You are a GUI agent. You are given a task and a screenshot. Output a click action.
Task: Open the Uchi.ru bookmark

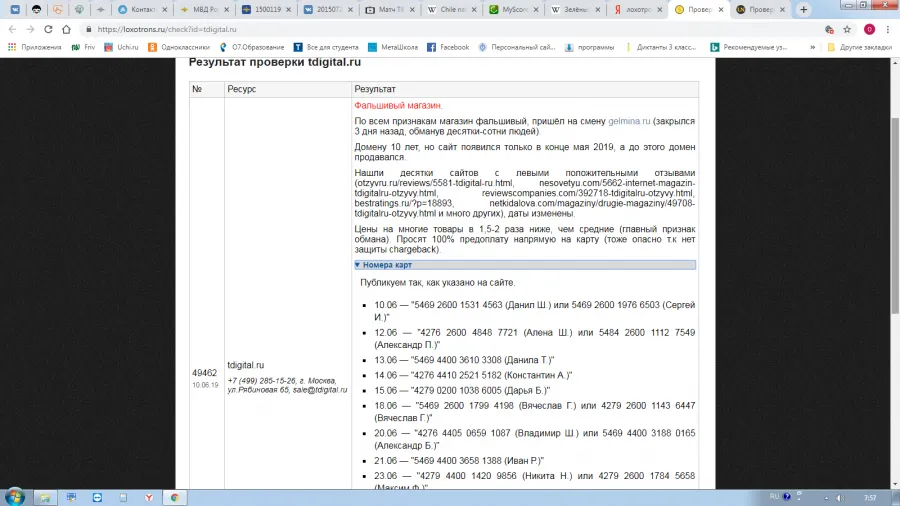click(x=121, y=47)
